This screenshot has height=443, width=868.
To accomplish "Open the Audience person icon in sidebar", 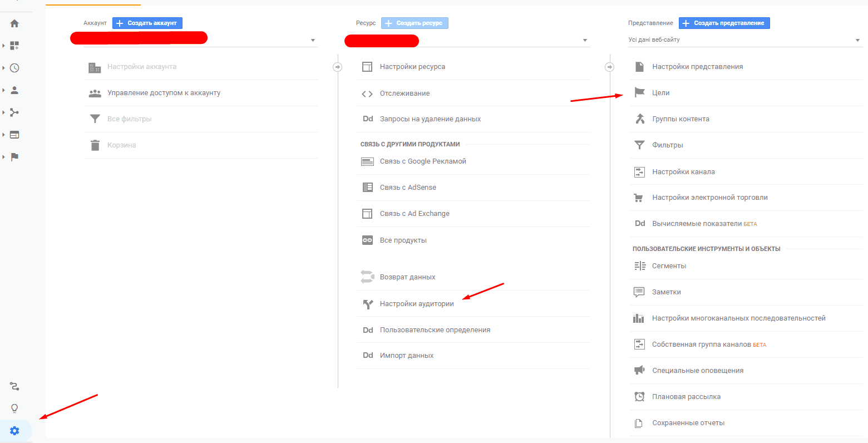I will pos(15,90).
